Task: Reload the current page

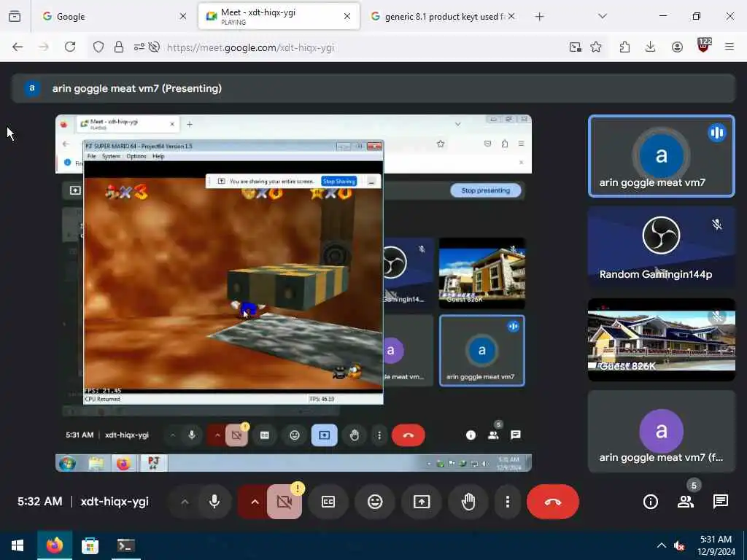Action: click(70, 47)
